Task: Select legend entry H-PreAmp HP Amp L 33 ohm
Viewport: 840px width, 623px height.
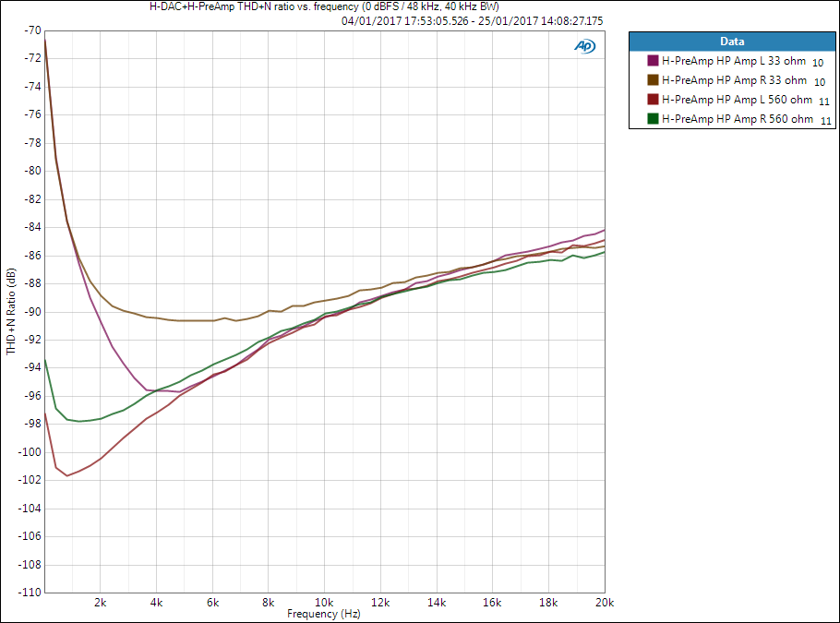Action: tap(734, 61)
